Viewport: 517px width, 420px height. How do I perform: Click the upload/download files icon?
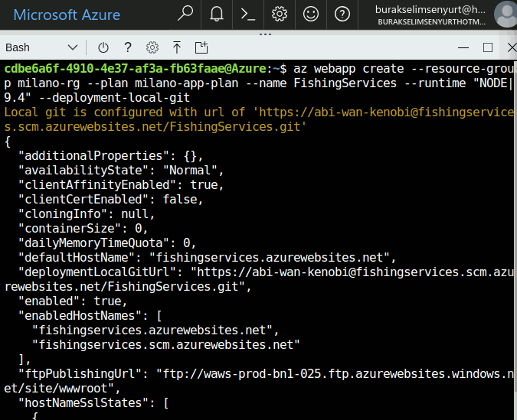[177, 47]
